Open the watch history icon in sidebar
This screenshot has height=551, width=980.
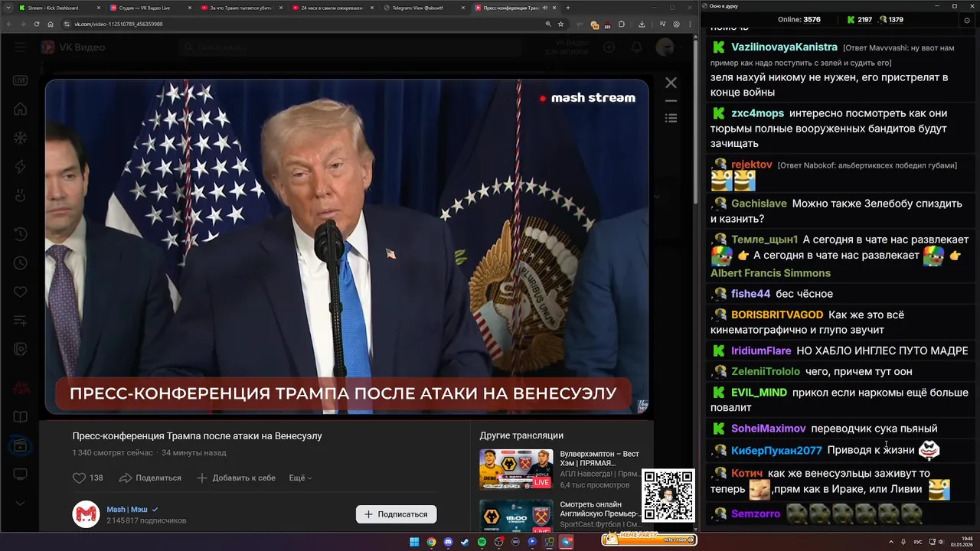[x=20, y=234]
